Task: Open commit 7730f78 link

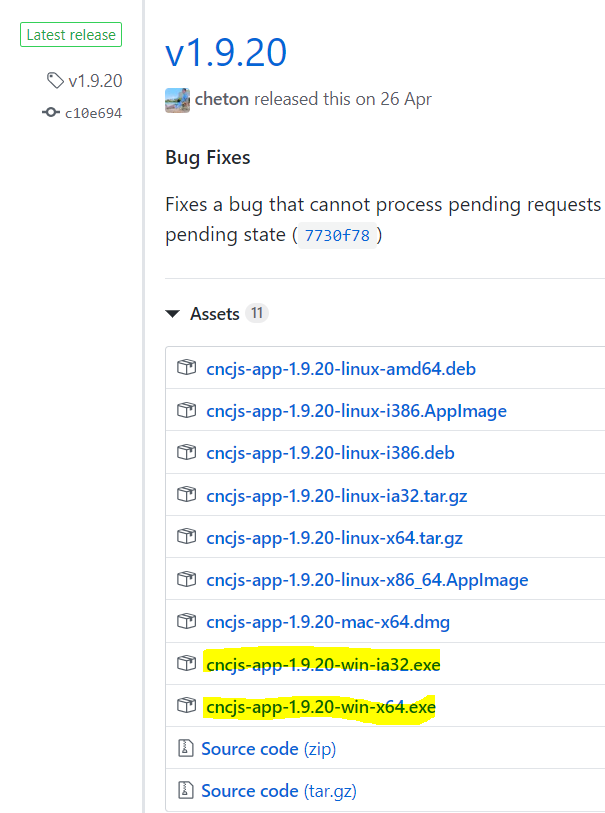Action: click(337, 235)
